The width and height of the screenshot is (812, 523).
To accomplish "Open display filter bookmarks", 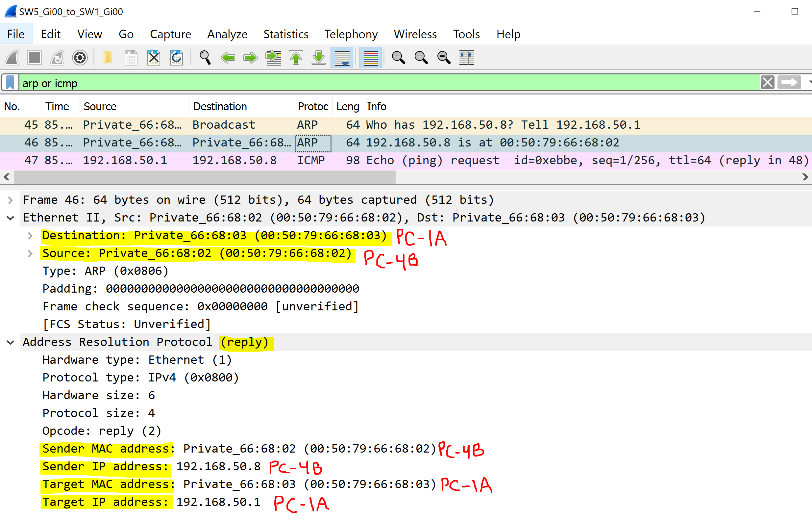I will 10,83.
